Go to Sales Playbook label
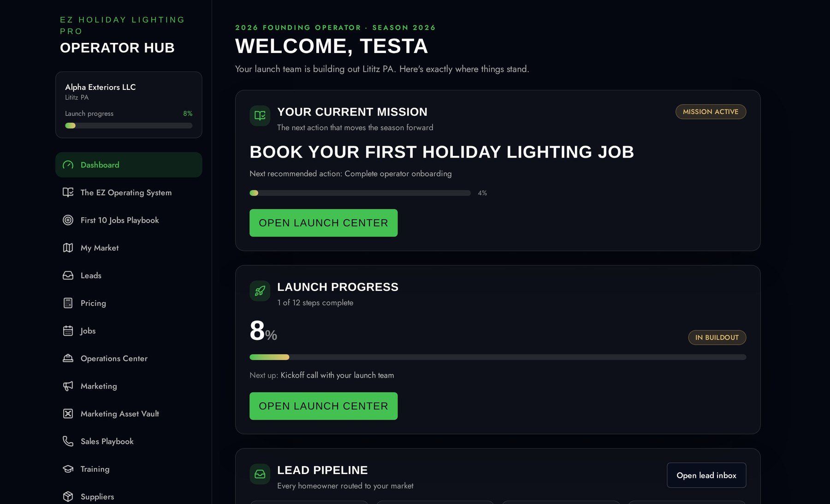The width and height of the screenshot is (830, 504). coord(107,442)
